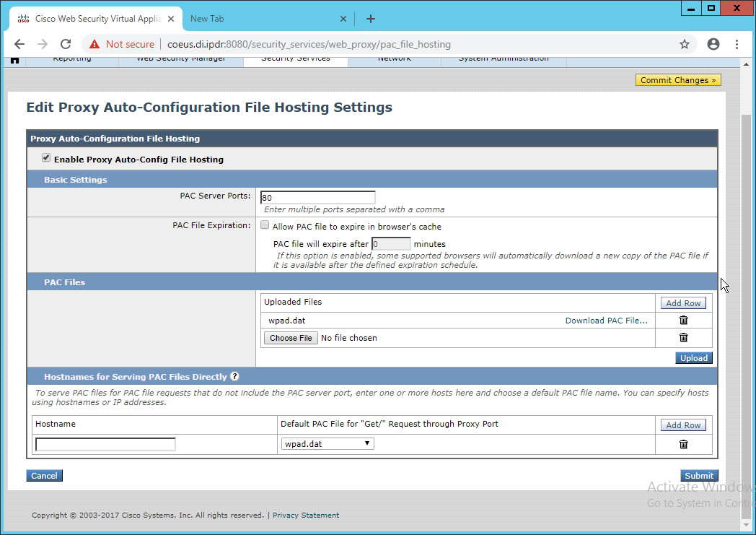The width and height of the screenshot is (756, 535).
Task: Bookmark this page with the star icon
Action: click(x=684, y=44)
